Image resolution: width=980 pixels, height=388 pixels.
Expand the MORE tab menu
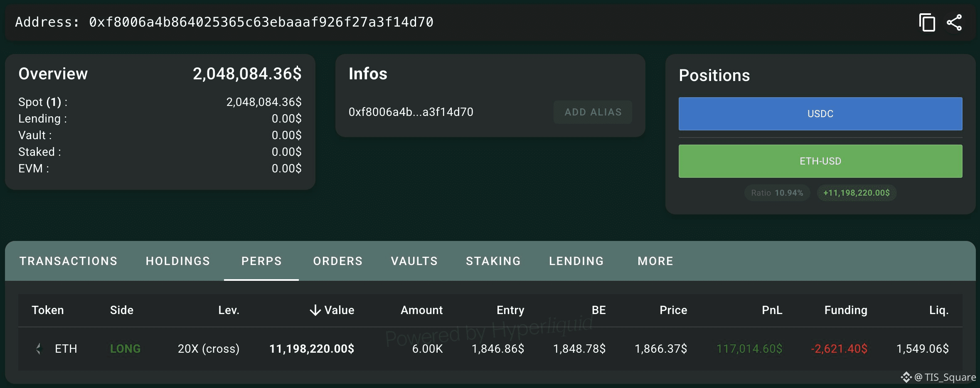[x=655, y=261]
